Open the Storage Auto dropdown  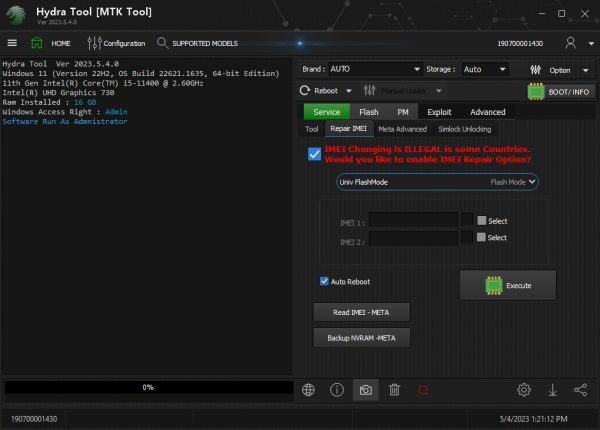485,69
